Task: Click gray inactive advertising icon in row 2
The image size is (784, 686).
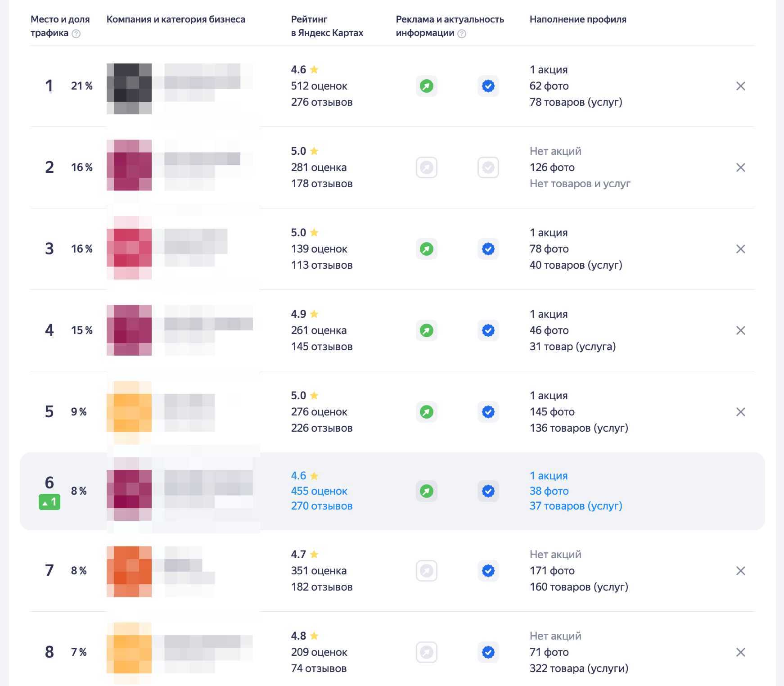Action: point(426,167)
